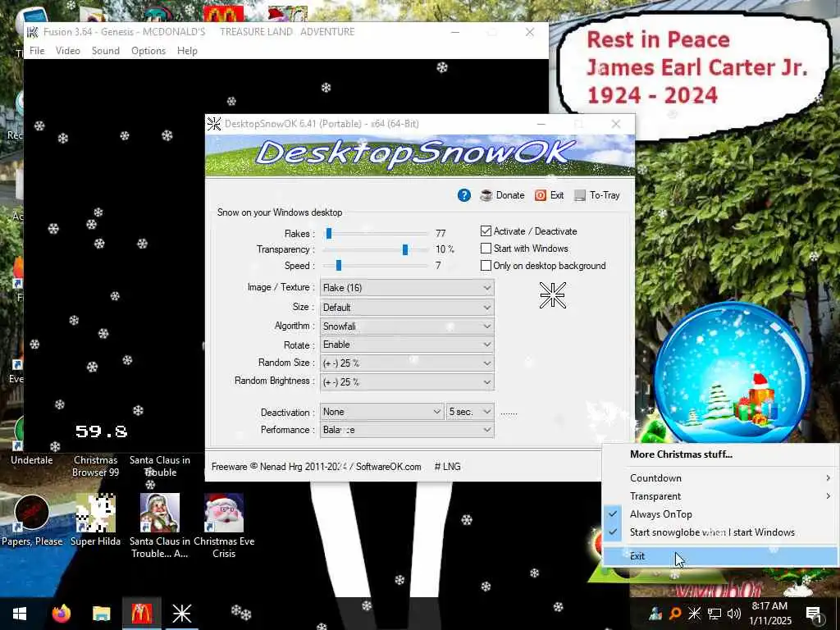Uncheck the Activate / Deactivate checkbox
The height and width of the screenshot is (630, 840).
486,231
